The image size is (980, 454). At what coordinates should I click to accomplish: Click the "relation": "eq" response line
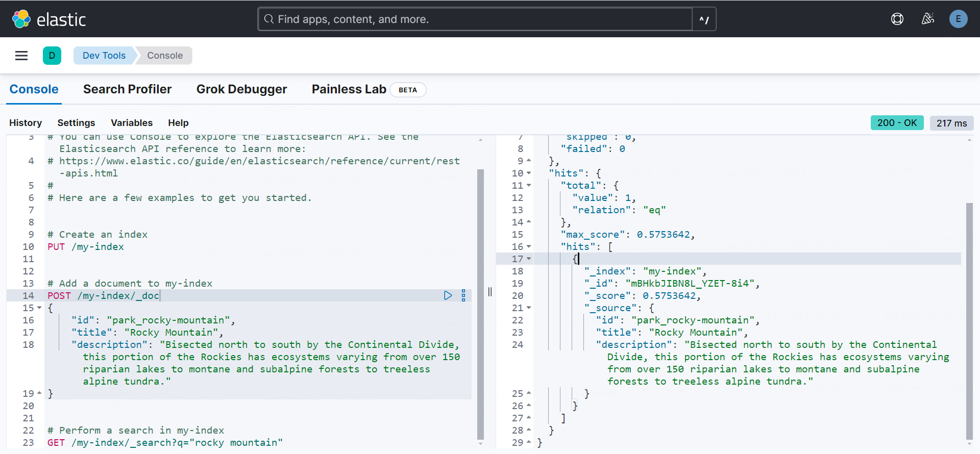[x=619, y=210]
